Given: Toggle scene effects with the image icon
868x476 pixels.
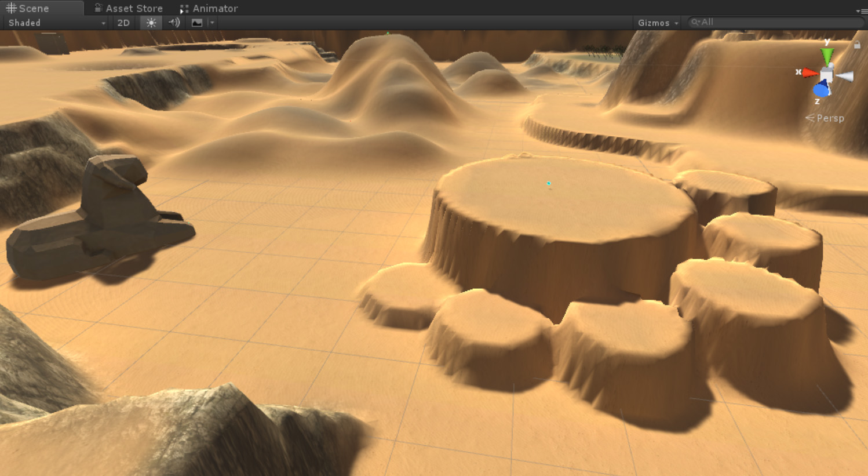Looking at the screenshot, I should pyautogui.click(x=197, y=23).
